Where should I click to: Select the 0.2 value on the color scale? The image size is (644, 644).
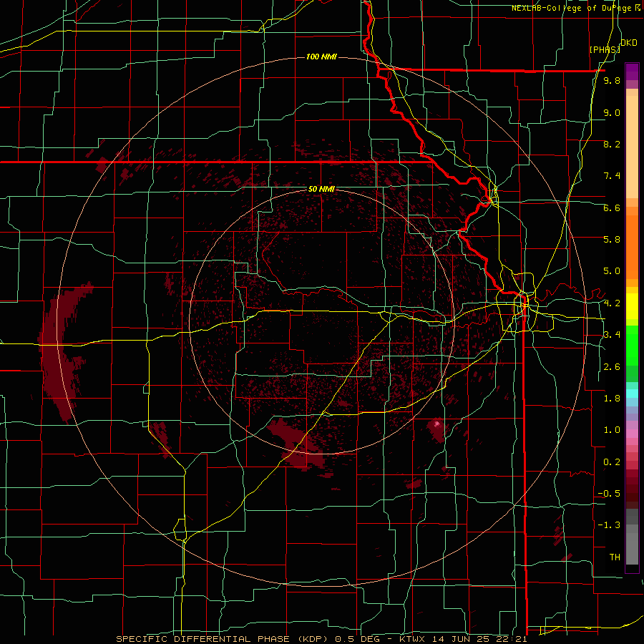click(612, 462)
